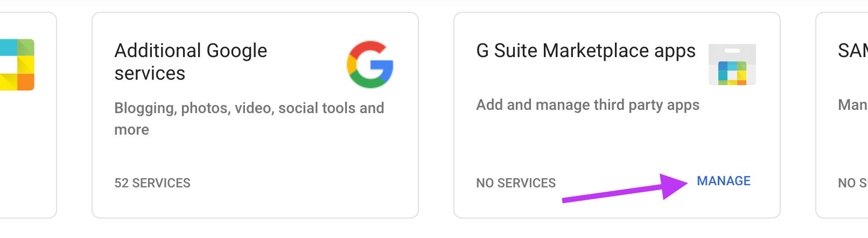Open the partially visible leftmost card
This screenshot has width=868, height=238.
[x=27, y=115]
